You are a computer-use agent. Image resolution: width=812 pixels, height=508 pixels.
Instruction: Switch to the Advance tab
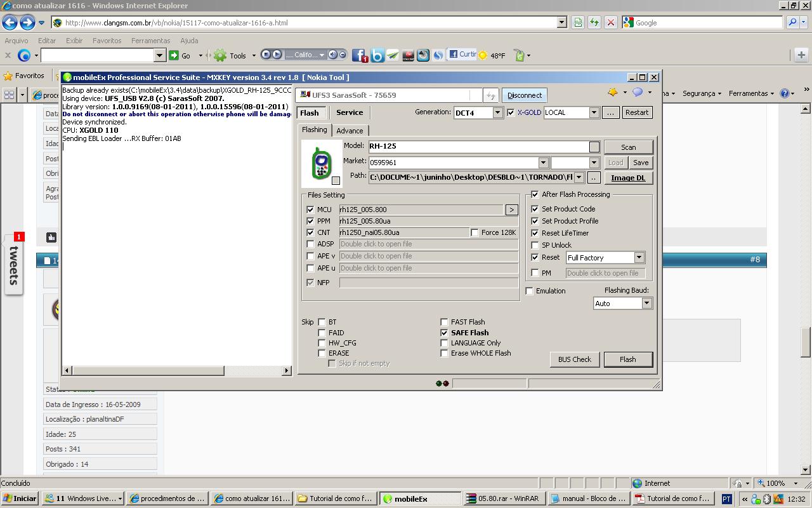[350, 130]
